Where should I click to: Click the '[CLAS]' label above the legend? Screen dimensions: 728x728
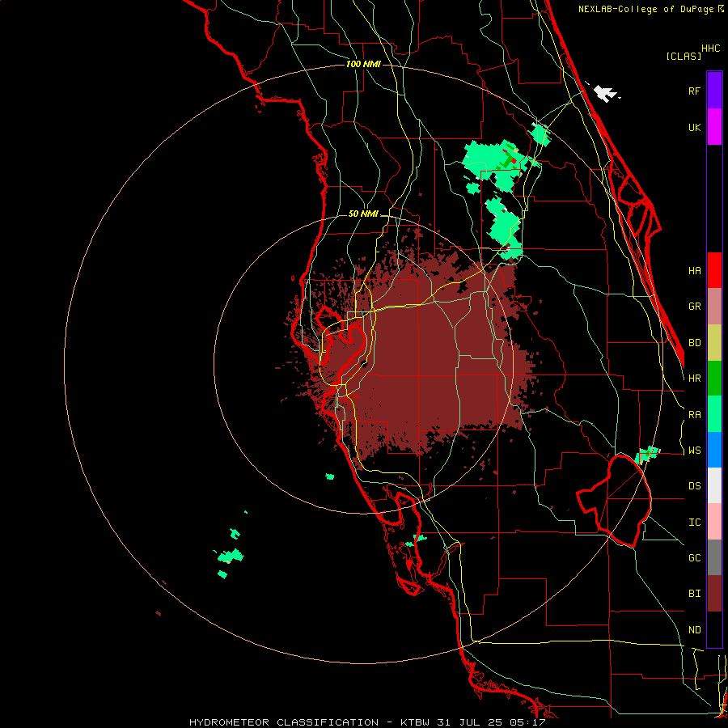(684, 56)
